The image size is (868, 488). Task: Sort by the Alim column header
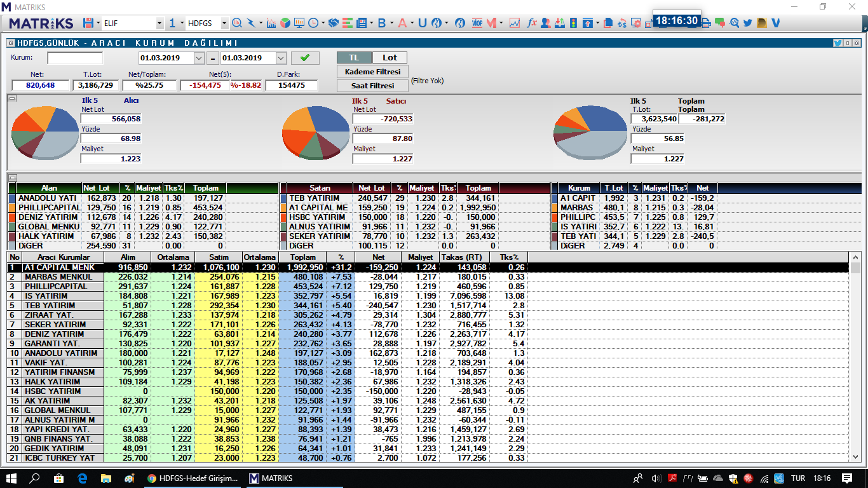[x=128, y=257]
